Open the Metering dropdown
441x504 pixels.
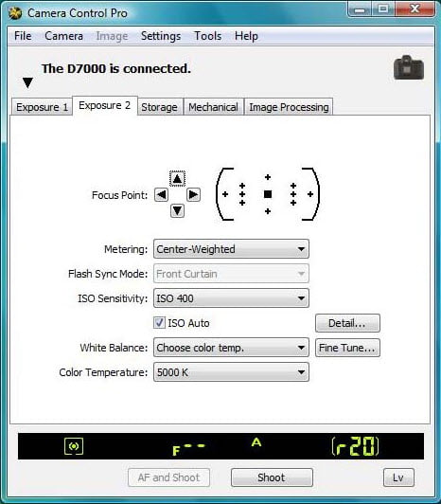click(231, 249)
